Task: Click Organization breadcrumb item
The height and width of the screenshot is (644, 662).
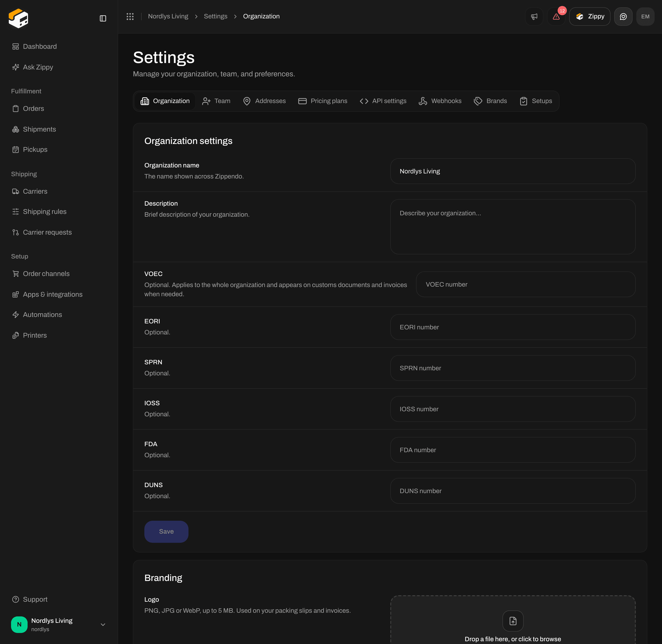Action: (x=261, y=16)
